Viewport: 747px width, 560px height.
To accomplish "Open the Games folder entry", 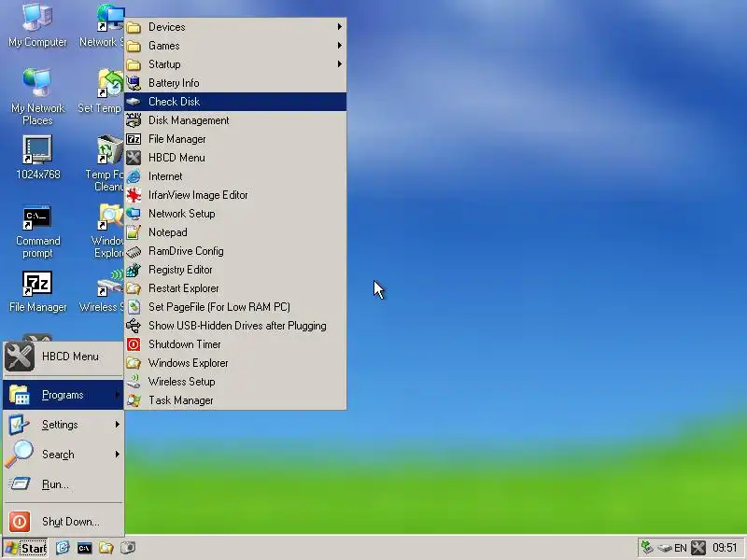I will click(x=235, y=45).
